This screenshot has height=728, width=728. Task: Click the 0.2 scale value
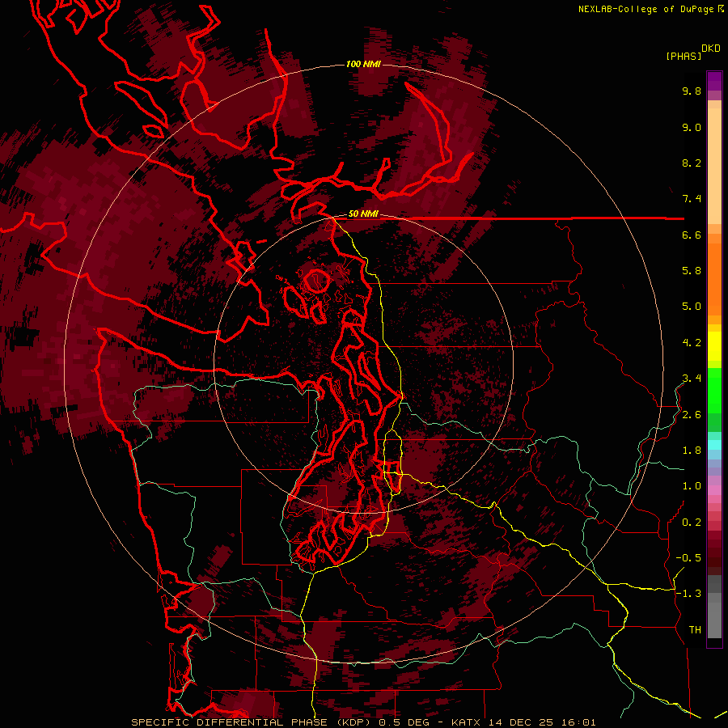tap(692, 523)
